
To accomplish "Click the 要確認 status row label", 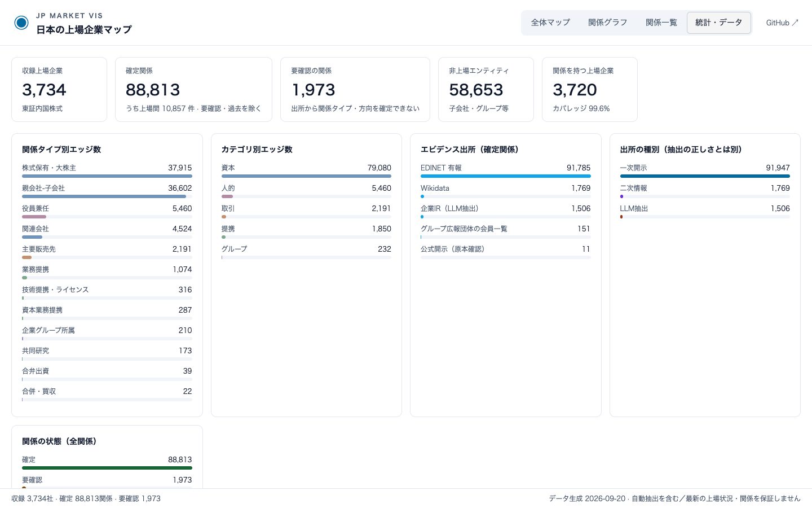I will (32, 480).
